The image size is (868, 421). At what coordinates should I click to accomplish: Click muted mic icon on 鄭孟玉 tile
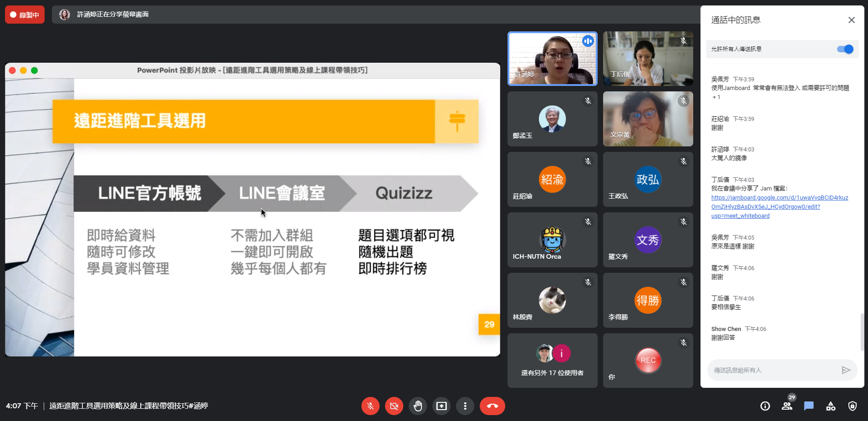[x=588, y=101]
